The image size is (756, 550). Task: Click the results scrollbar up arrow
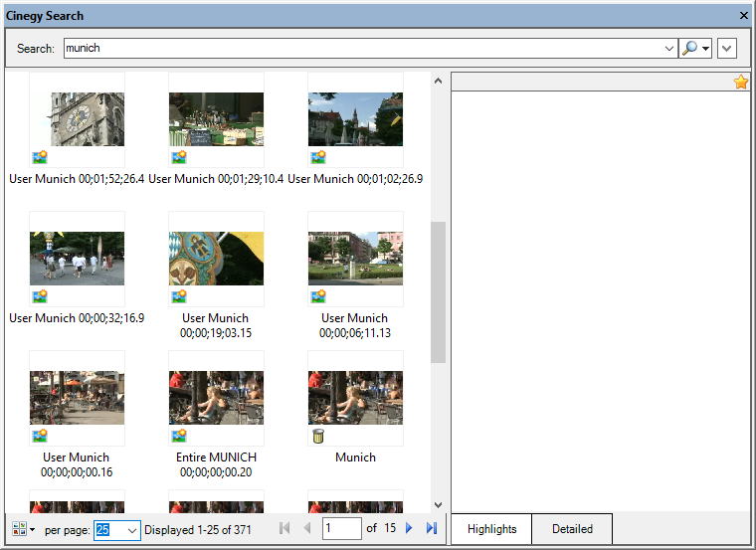coord(438,81)
